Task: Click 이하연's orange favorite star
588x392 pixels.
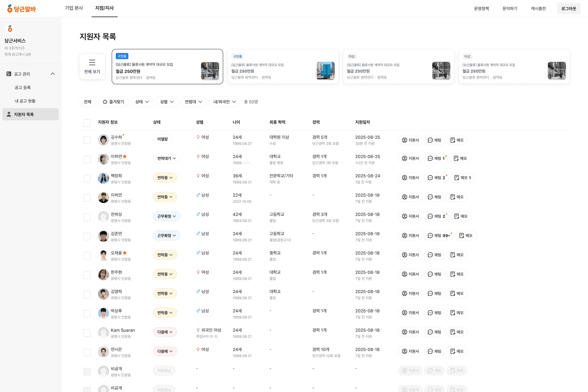Action: pyautogui.click(x=125, y=156)
